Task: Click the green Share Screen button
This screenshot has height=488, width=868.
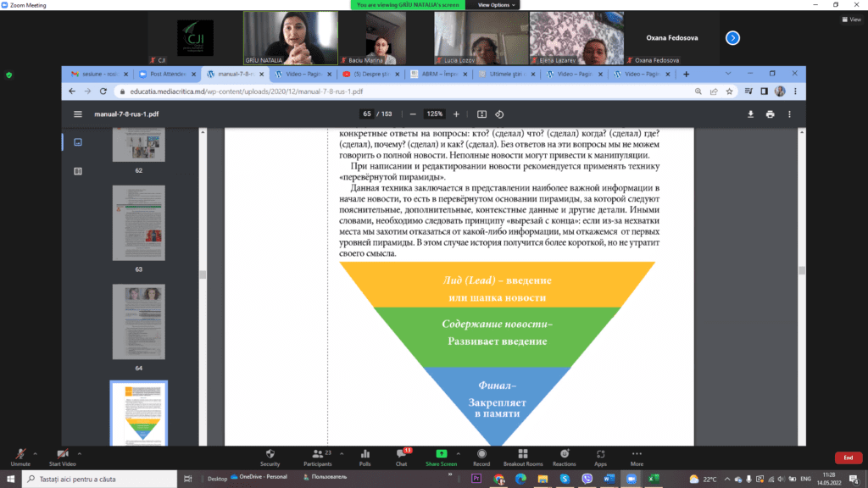Action: [441, 455]
